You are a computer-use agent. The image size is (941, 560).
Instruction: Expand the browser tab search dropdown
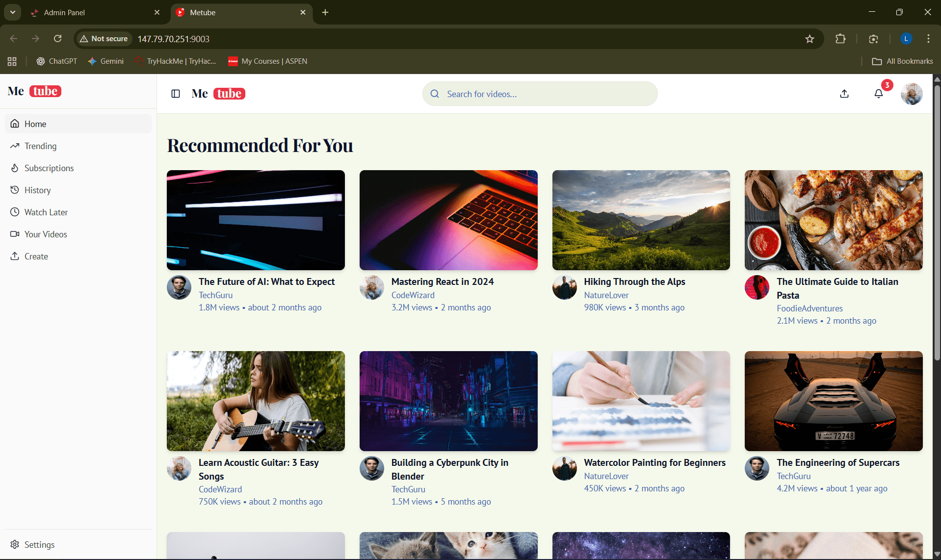(x=13, y=12)
